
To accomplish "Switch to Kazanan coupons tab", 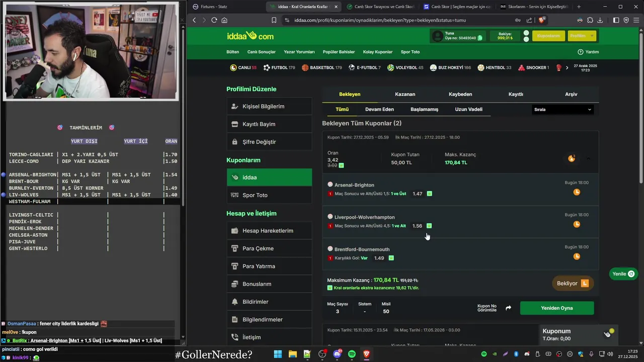I will tap(405, 94).
